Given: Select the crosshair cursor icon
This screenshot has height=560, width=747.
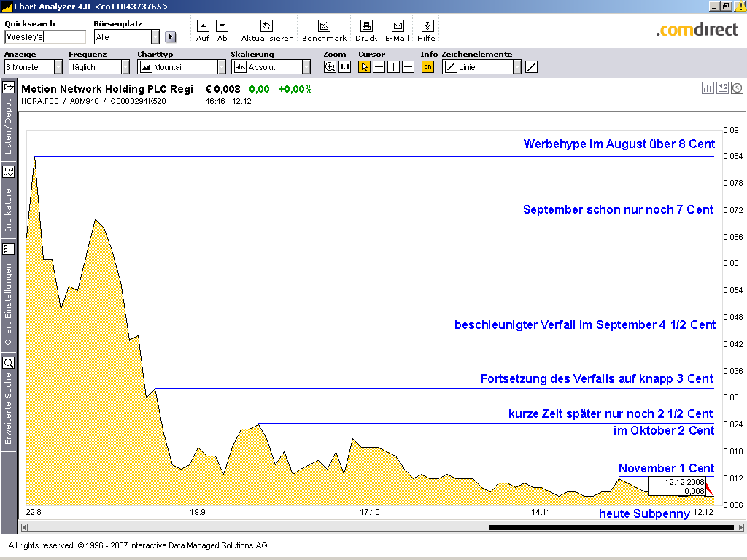Looking at the screenshot, I should (379, 67).
